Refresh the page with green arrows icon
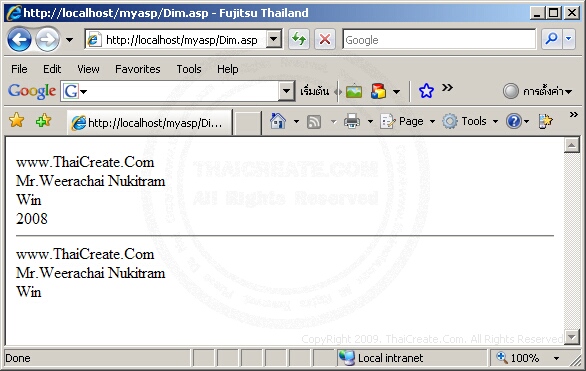 tap(299, 39)
